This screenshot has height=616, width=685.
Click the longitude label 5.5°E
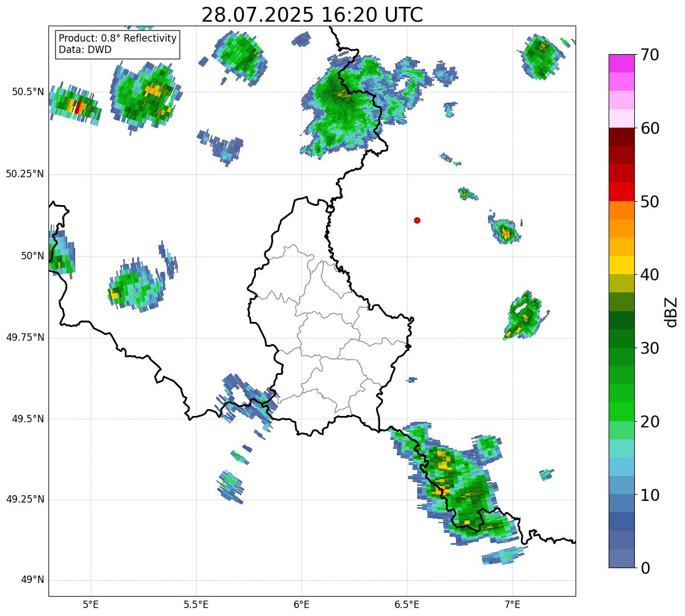pos(196,604)
